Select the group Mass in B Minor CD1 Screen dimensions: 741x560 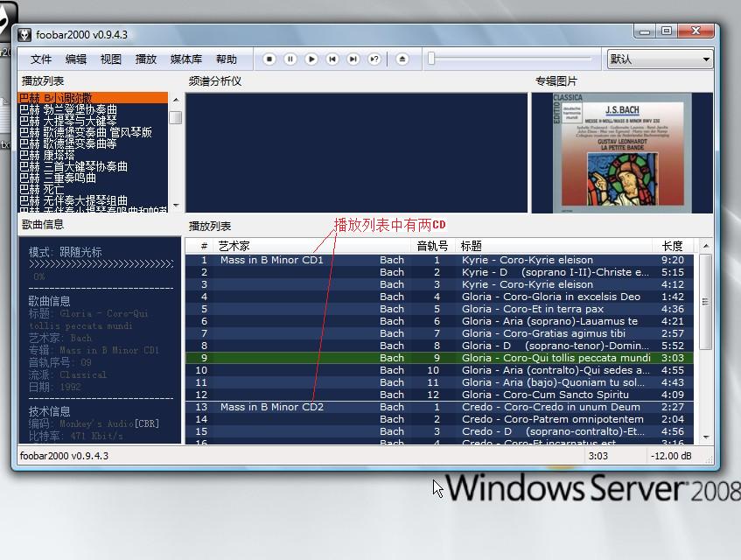[272, 260]
